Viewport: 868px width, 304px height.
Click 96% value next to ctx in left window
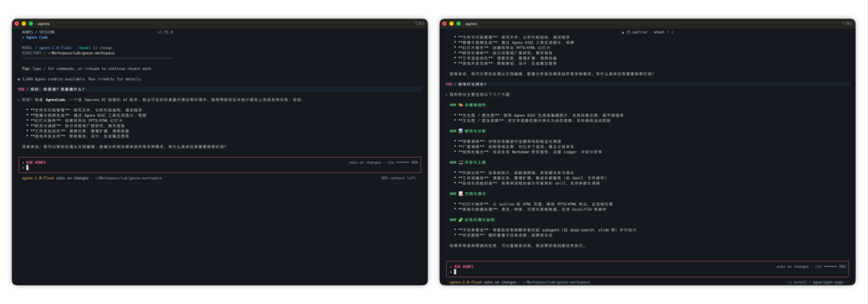415,162
